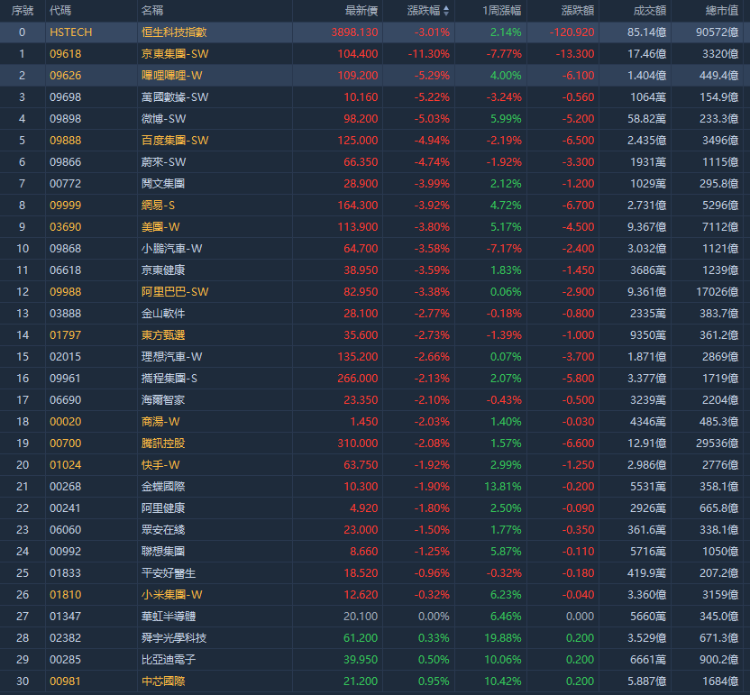Viewport: 750px width, 695px height.
Task: Open 京東集團-SW stock
Action: pos(175,54)
